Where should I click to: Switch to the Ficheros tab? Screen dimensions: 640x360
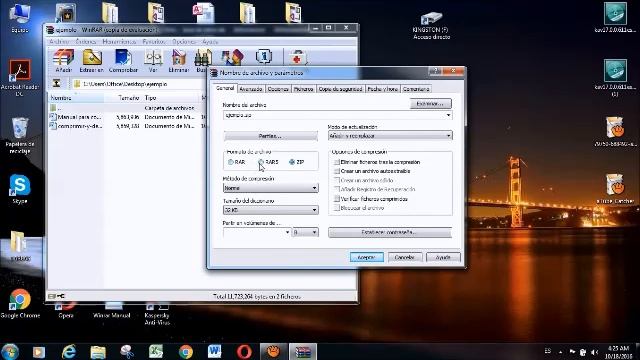coord(303,89)
